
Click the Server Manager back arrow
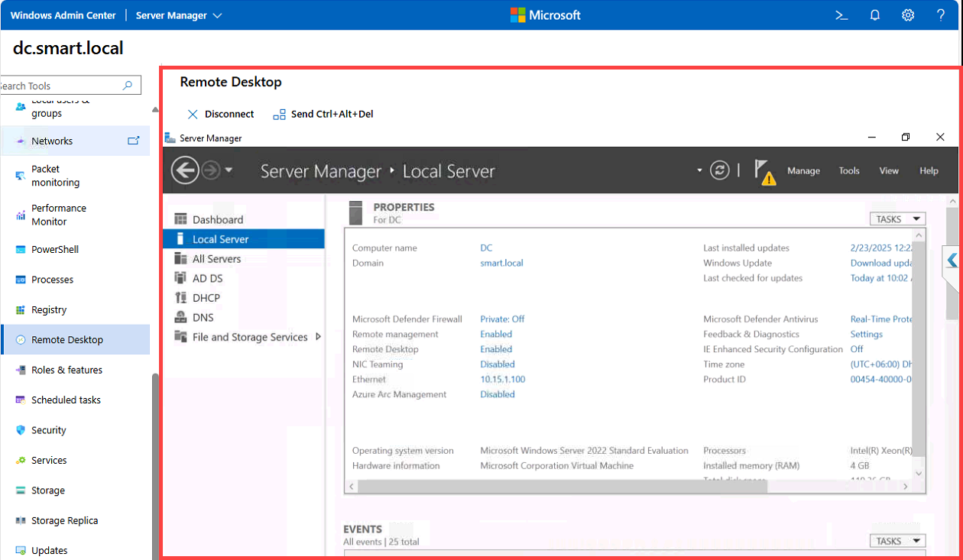[185, 170]
